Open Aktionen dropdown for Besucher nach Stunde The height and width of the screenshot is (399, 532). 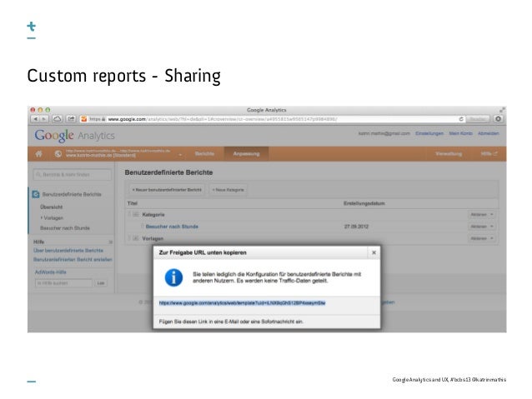481,227
